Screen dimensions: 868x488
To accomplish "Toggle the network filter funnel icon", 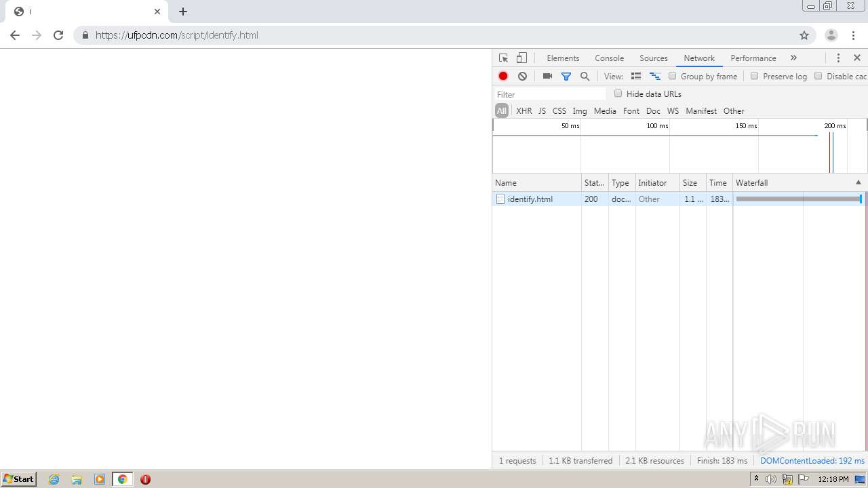I will pos(566,77).
